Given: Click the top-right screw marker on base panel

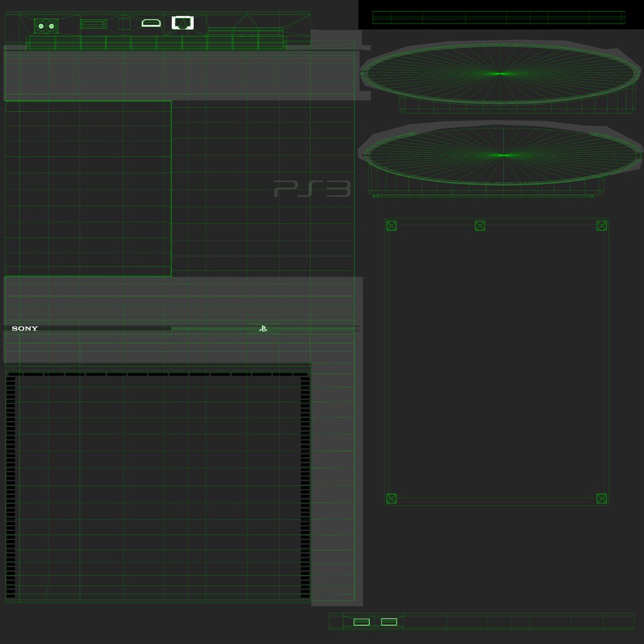Looking at the screenshot, I should 602,225.
